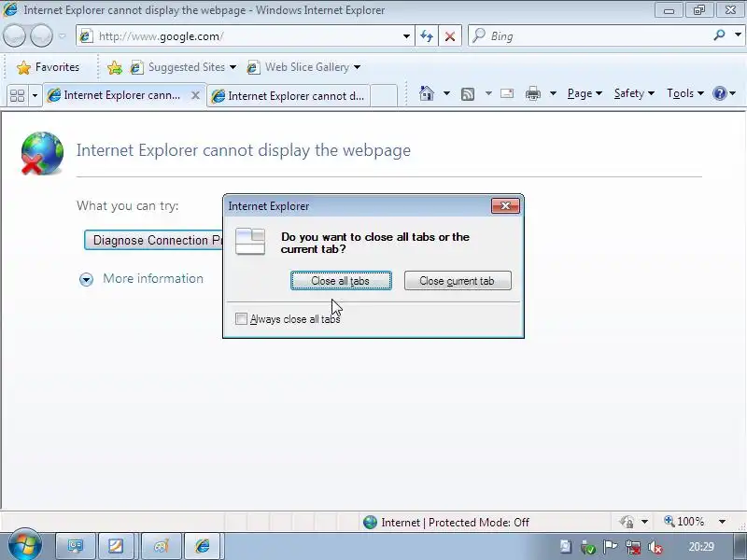Click the first system tray document icon
Image resolution: width=747 pixels, height=560 pixels.
point(566,547)
